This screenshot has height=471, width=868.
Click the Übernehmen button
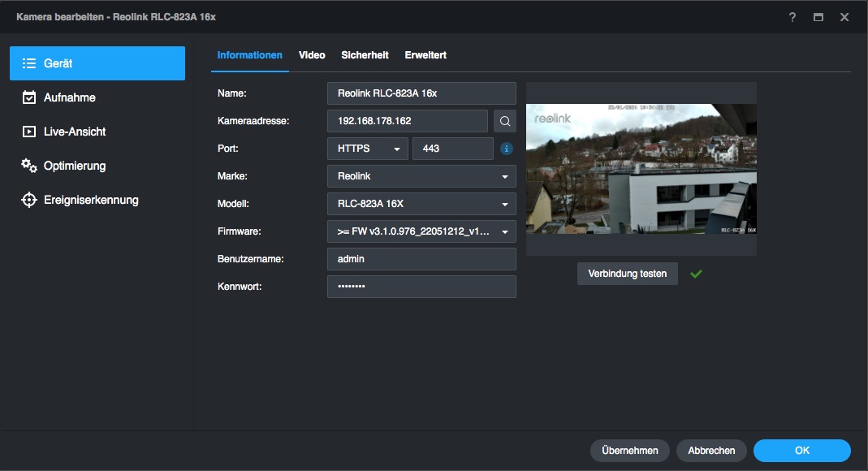[630, 451]
